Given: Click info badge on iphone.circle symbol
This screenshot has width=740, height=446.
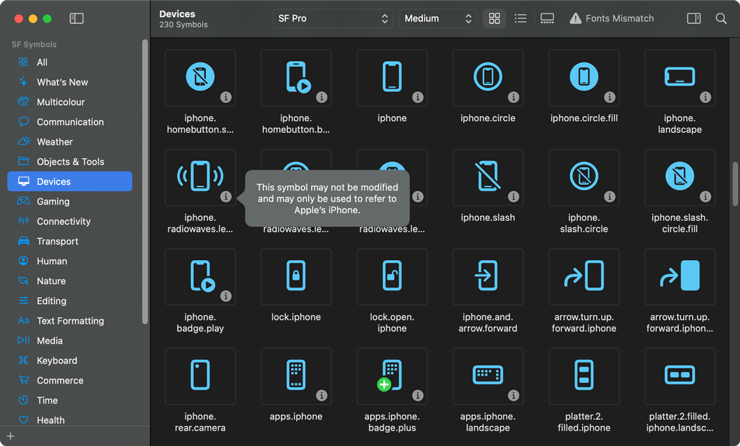Looking at the screenshot, I should 513,97.
